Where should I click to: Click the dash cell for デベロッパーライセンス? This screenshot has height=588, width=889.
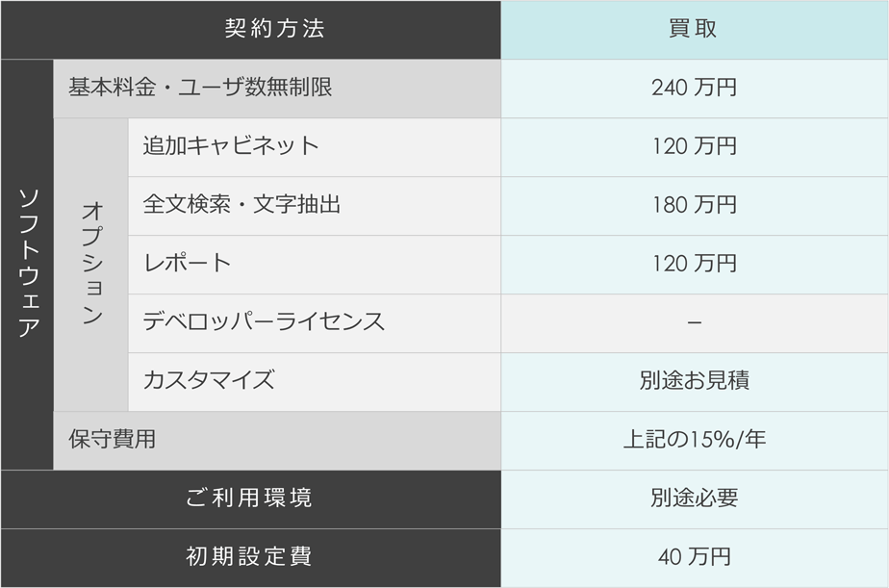click(695, 323)
